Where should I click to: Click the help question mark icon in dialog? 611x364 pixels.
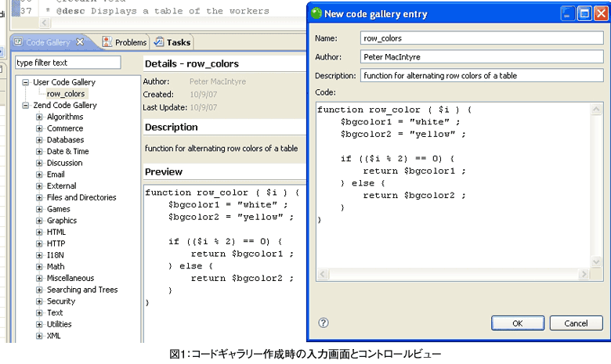coord(323,323)
